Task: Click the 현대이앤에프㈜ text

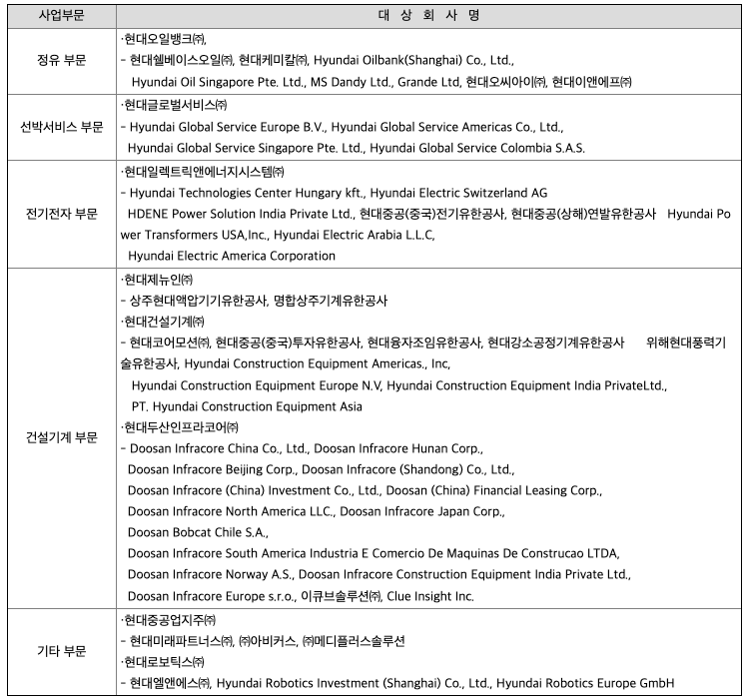Action: [x=591, y=82]
